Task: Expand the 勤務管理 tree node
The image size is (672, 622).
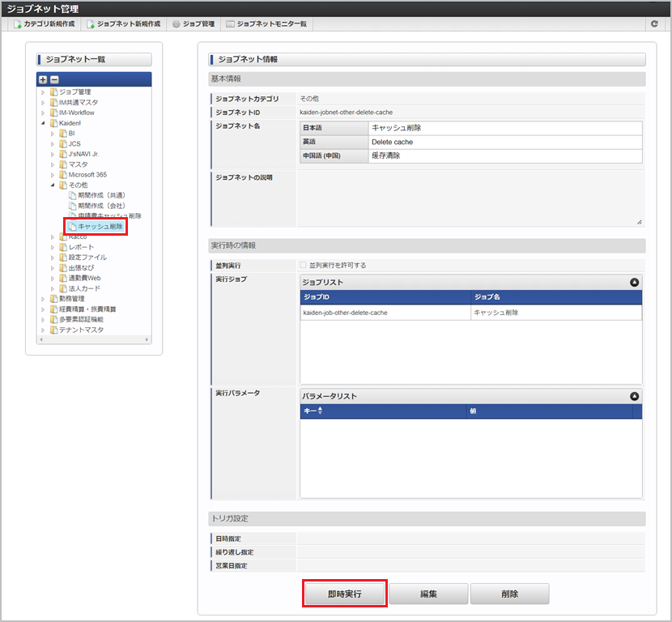Action: [x=44, y=299]
